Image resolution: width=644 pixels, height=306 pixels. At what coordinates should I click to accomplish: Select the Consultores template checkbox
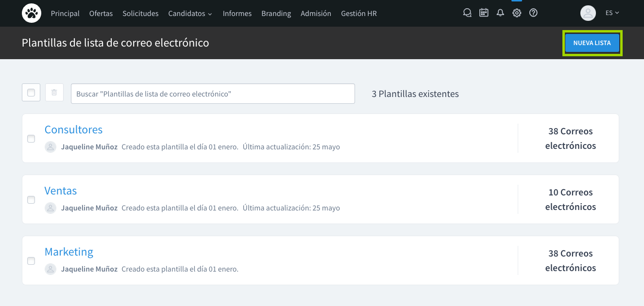point(31,138)
